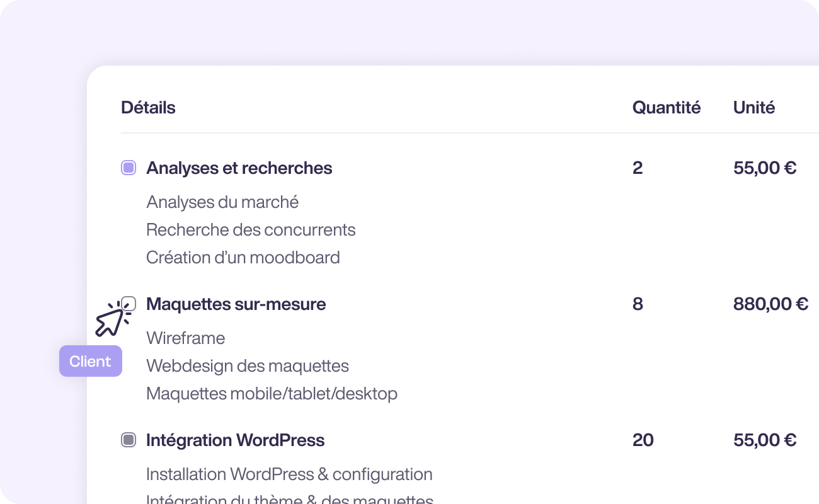
Task: Select Webdesign des maquettes entry
Action: point(248,365)
